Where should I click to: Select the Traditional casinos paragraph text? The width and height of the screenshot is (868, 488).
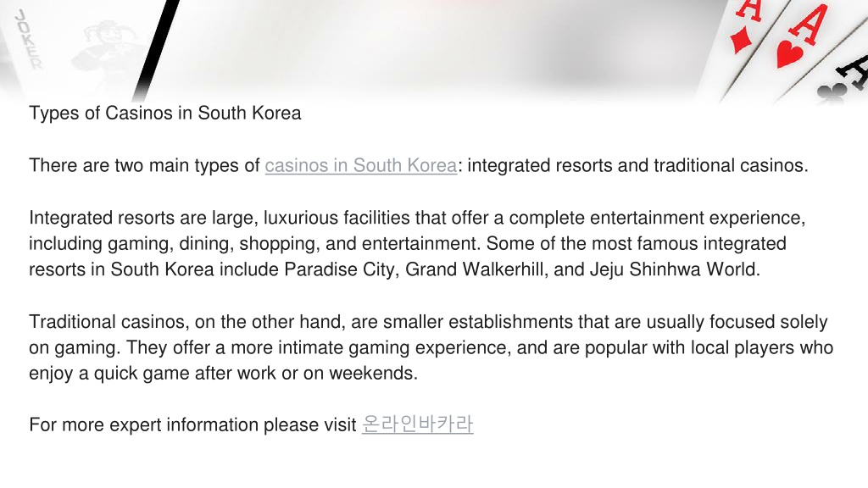tap(431, 347)
